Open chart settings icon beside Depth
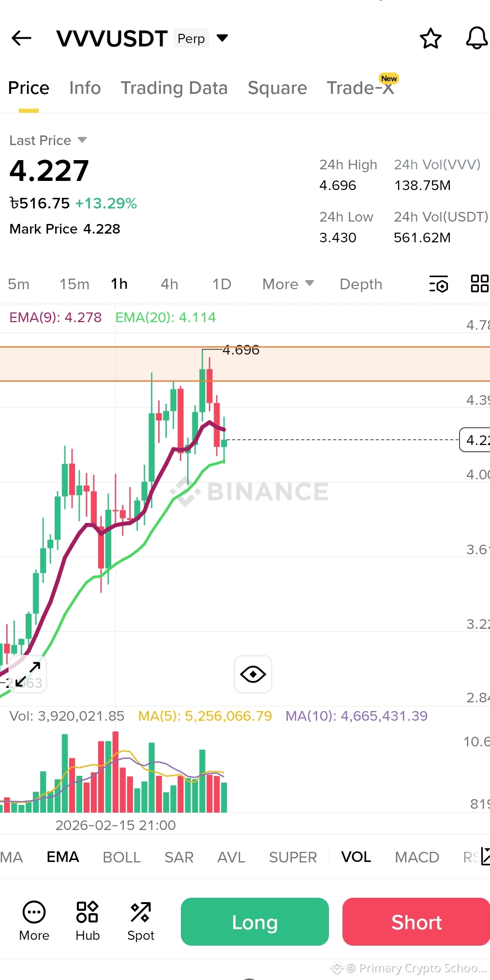 tap(438, 284)
